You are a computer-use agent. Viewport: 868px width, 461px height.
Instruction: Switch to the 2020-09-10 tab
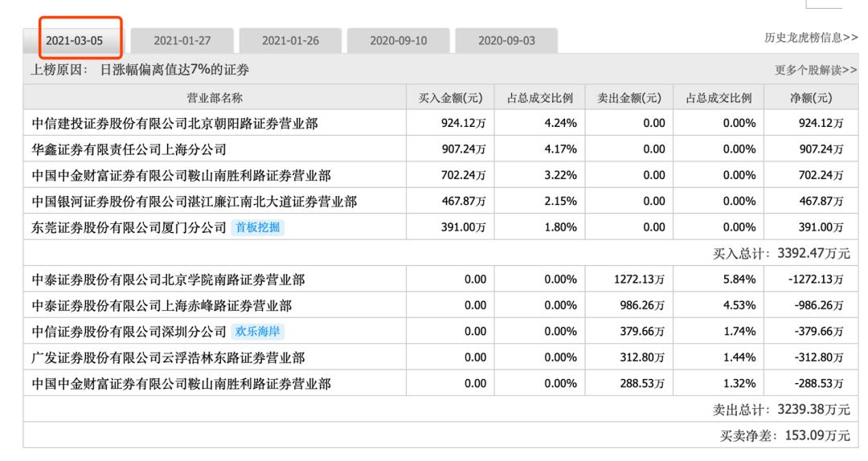tap(399, 40)
